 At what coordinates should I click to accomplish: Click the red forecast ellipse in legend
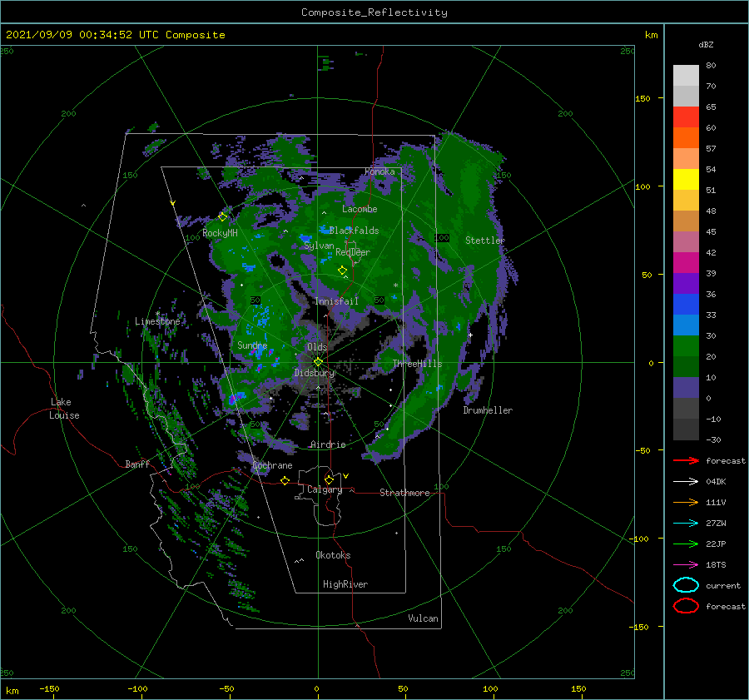pyautogui.click(x=686, y=606)
